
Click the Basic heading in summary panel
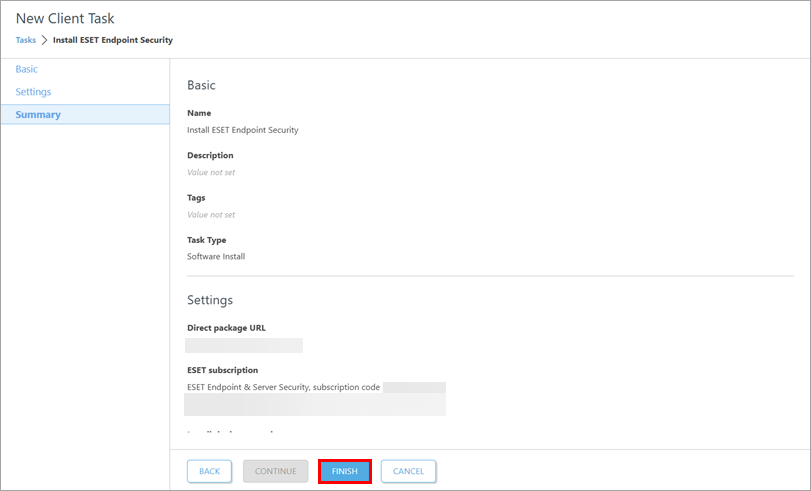pyautogui.click(x=201, y=86)
